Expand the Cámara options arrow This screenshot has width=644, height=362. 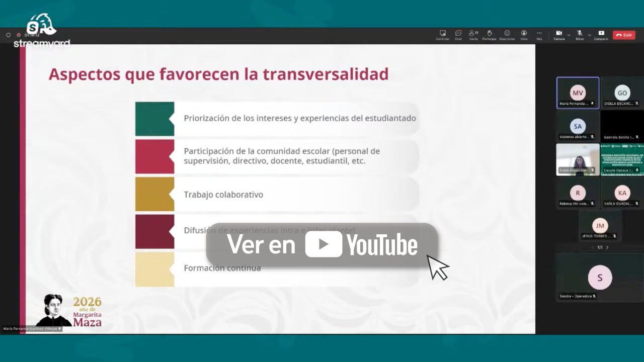click(569, 35)
